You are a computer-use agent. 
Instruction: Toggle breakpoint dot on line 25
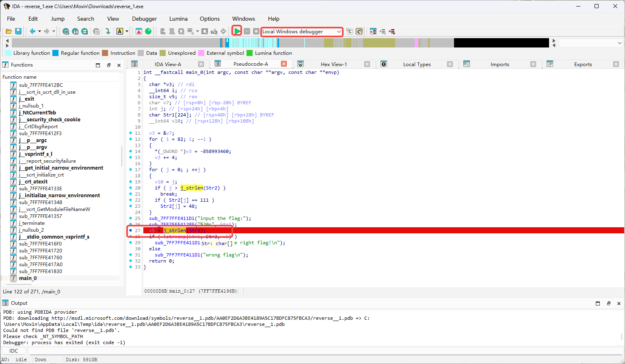[130, 218]
